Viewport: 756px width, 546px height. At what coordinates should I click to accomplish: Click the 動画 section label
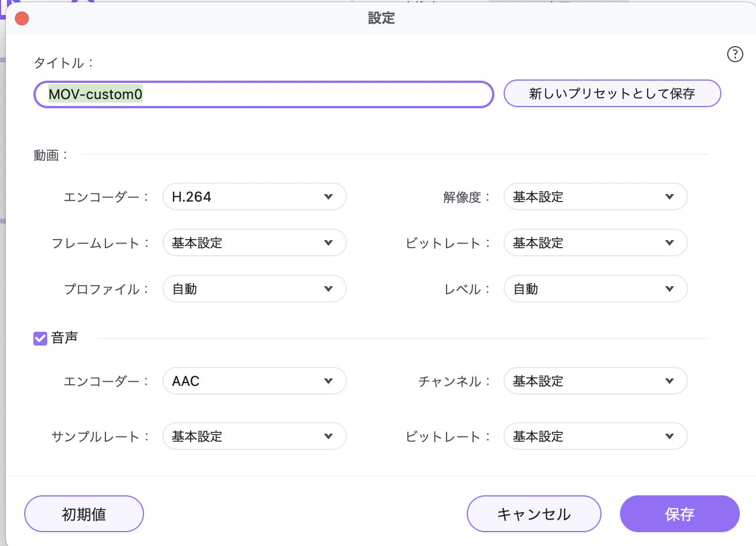(51, 155)
